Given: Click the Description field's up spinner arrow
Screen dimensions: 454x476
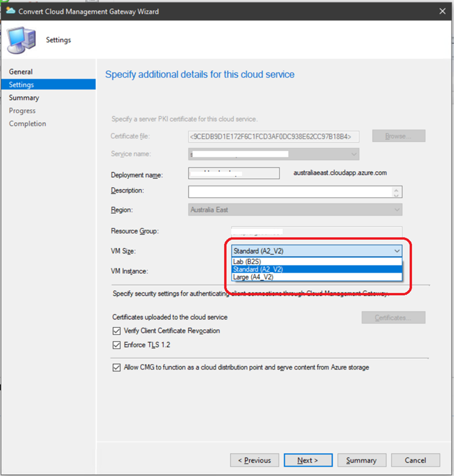Looking at the screenshot, I should [398, 189].
